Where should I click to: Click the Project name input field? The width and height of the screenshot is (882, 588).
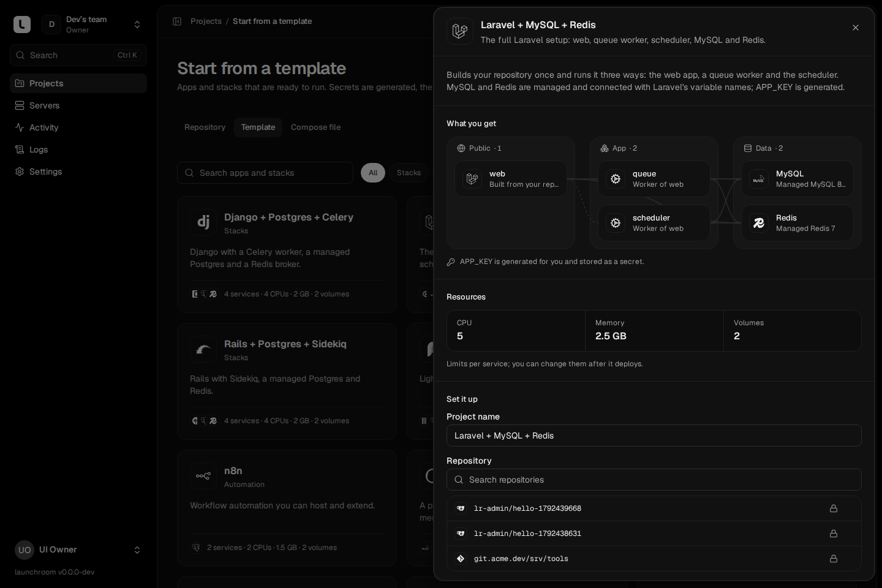pyautogui.click(x=654, y=435)
